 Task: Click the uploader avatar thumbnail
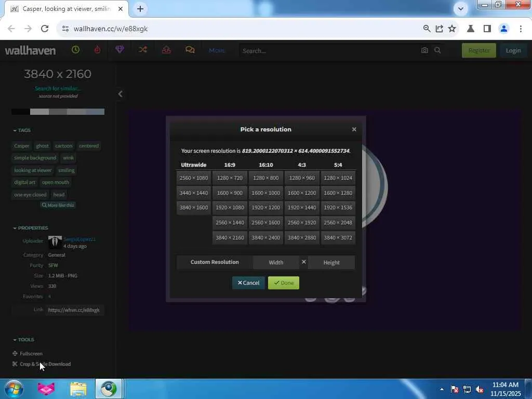pos(55,243)
